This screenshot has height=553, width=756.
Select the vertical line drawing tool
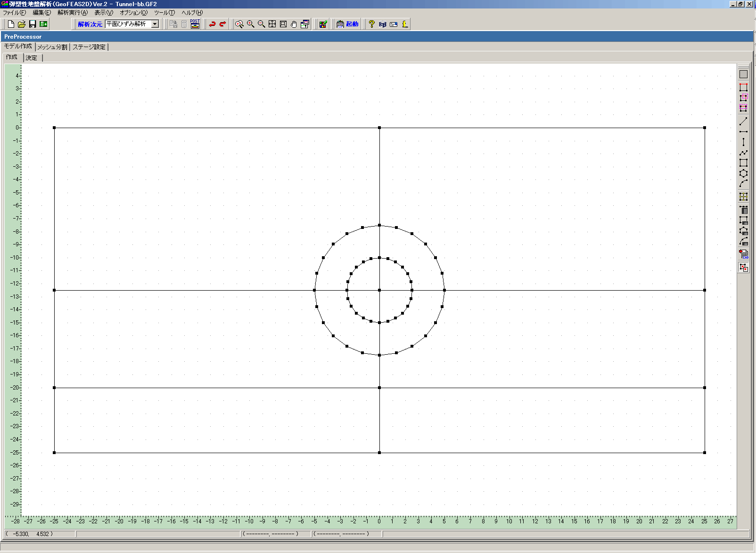[x=743, y=142]
